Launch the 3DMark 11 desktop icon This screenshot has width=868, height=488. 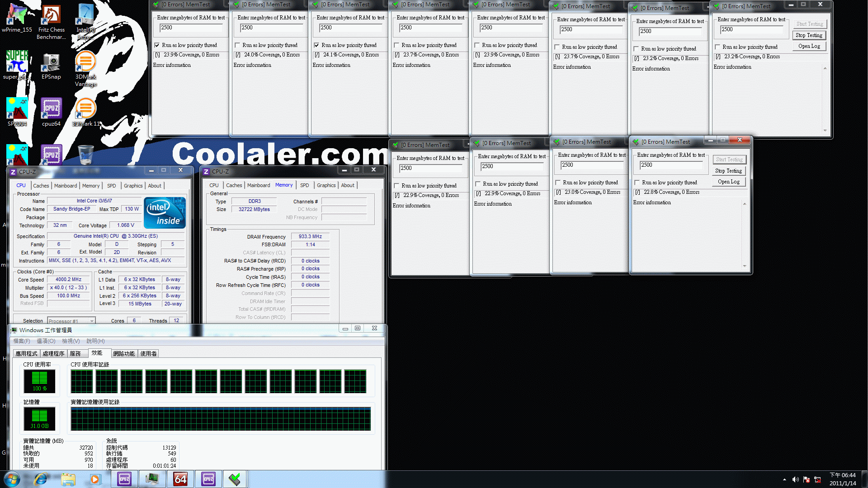85,112
